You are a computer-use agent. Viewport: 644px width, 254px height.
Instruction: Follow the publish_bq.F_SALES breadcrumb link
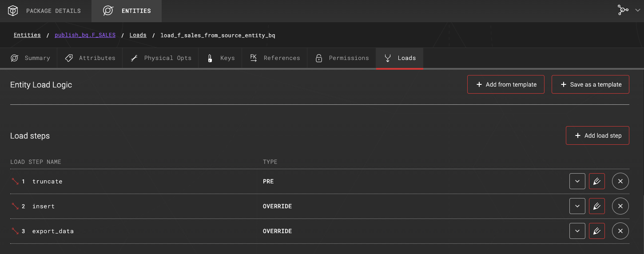click(x=85, y=35)
